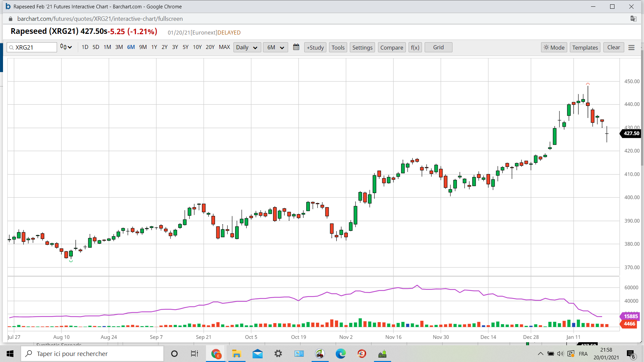The width and height of the screenshot is (644, 362).
Task: Expand the Daily frequency dropdown
Action: tap(247, 48)
